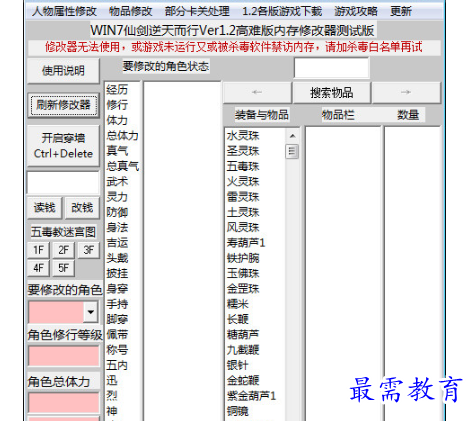Screen dimensions: 471x421
Task: Select 银针 in the item list
Action: pyautogui.click(x=238, y=365)
